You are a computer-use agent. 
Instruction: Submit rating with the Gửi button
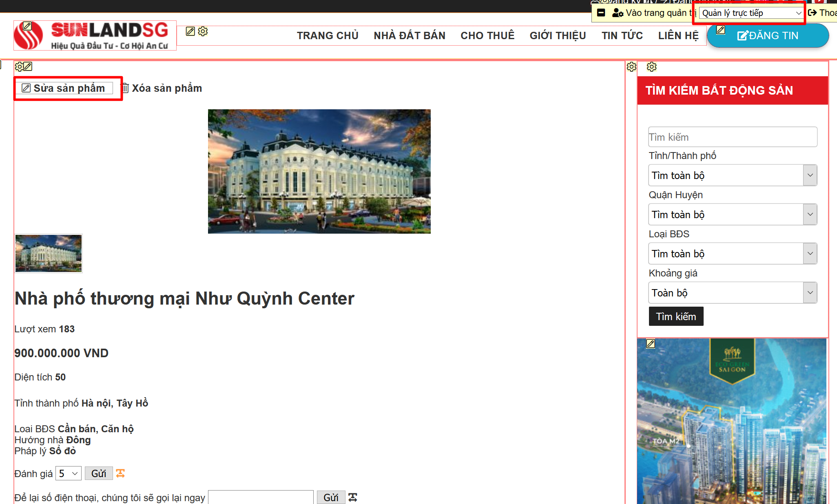pos(99,473)
